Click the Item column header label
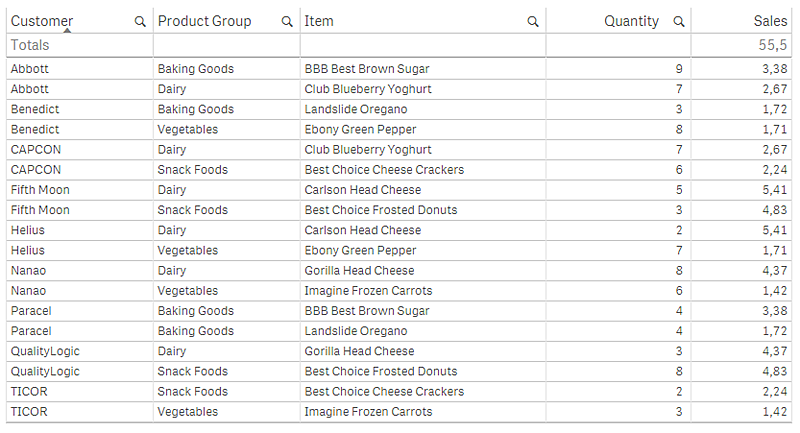The height and width of the screenshot is (433, 800). click(x=320, y=21)
